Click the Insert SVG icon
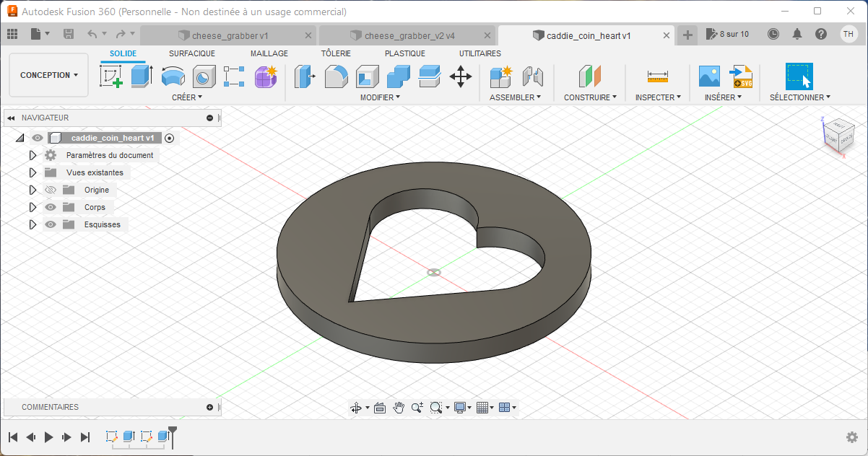868x456 pixels. [741, 76]
